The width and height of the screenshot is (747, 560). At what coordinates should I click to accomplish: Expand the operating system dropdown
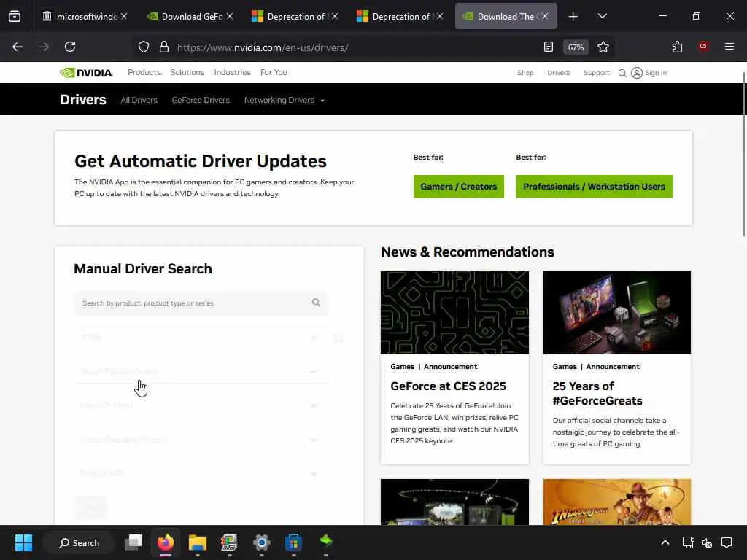(x=201, y=440)
